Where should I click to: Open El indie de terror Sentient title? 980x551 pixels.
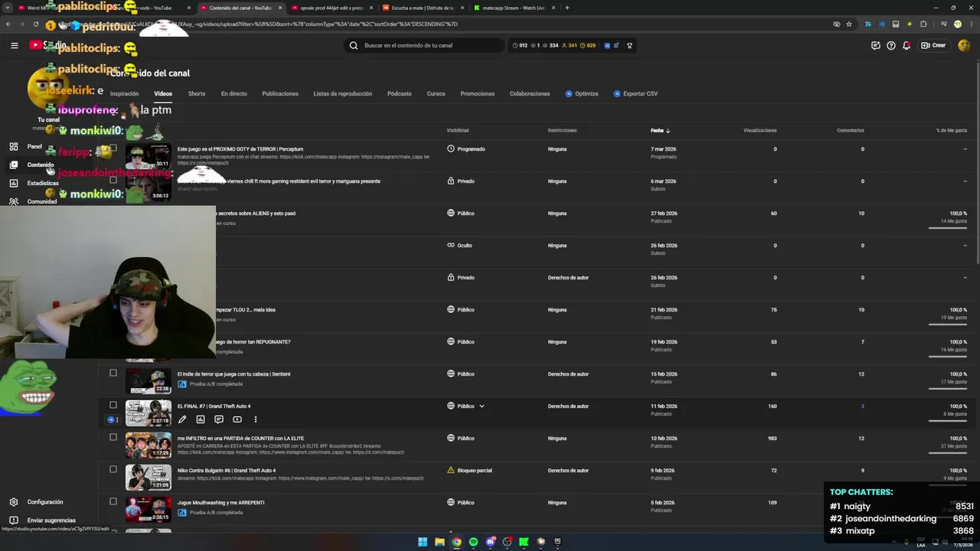(x=234, y=374)
